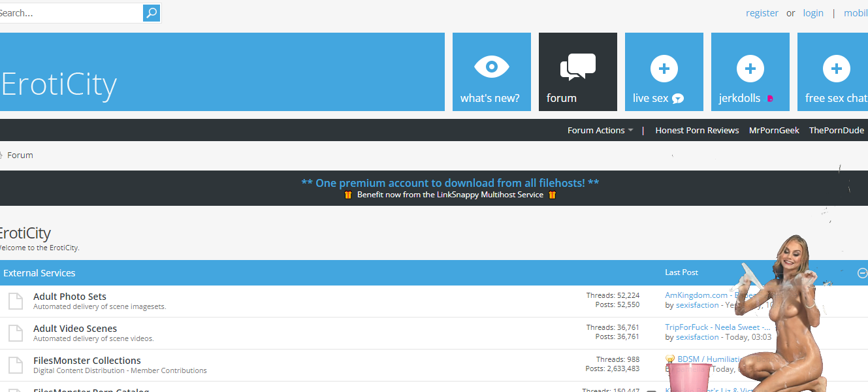Collapse the External Services category
The height and width of the screenshot is (392, 868).
click(x=862, y=273)
